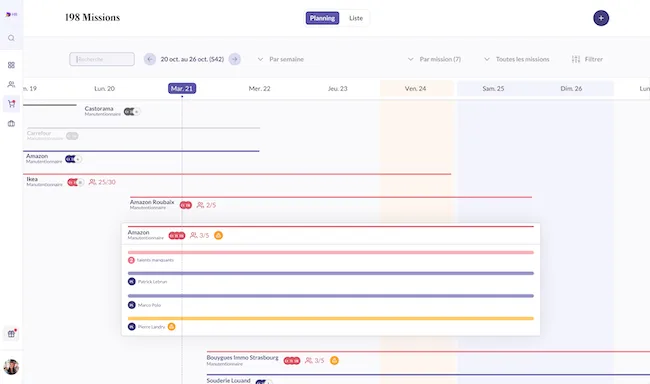Open the user profile avatar
Screen dimensions: 650x384
pos(11,367)
